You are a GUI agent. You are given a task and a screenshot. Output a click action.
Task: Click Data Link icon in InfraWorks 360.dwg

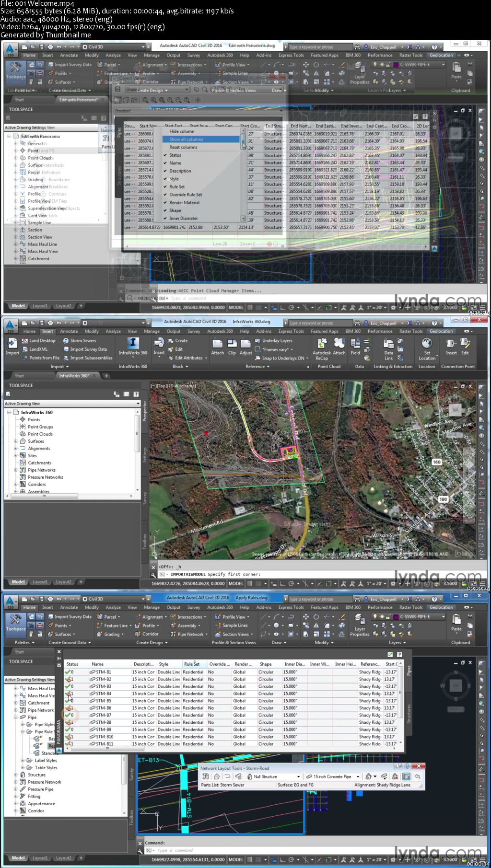(x=388, y=343)
